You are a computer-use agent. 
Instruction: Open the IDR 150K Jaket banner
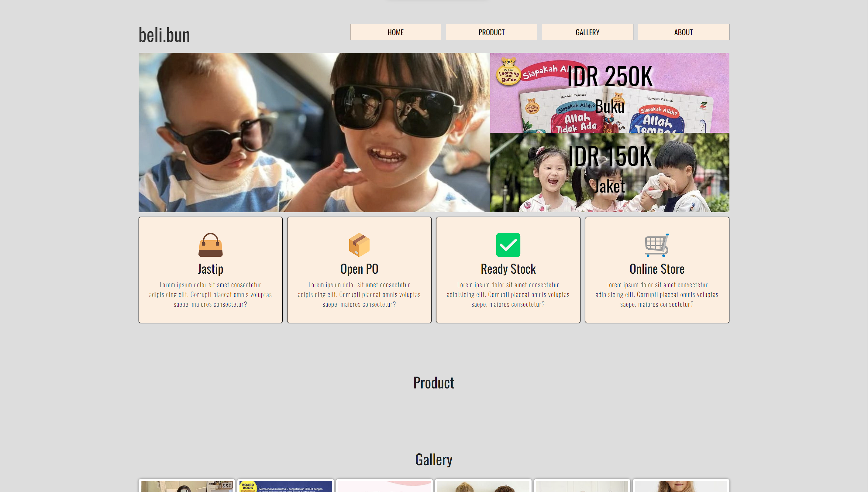tap(609, 172)
